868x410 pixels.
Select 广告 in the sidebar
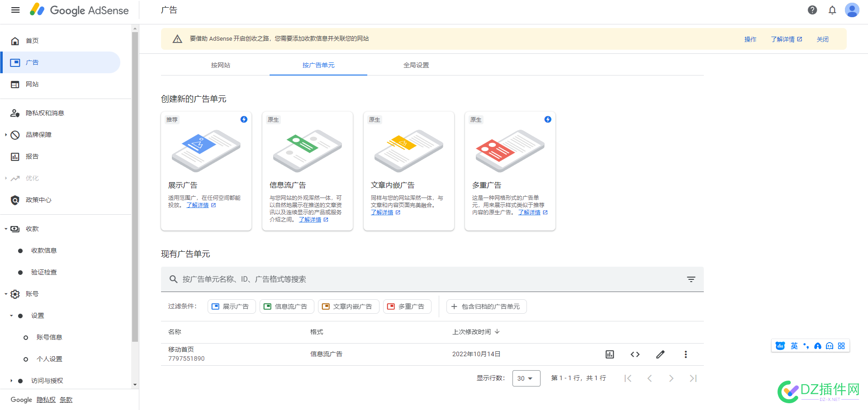coord(60,62)
